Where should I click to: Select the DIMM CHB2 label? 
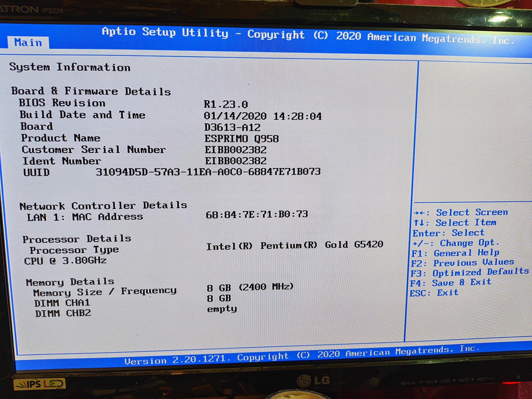(x=63, y=313)
